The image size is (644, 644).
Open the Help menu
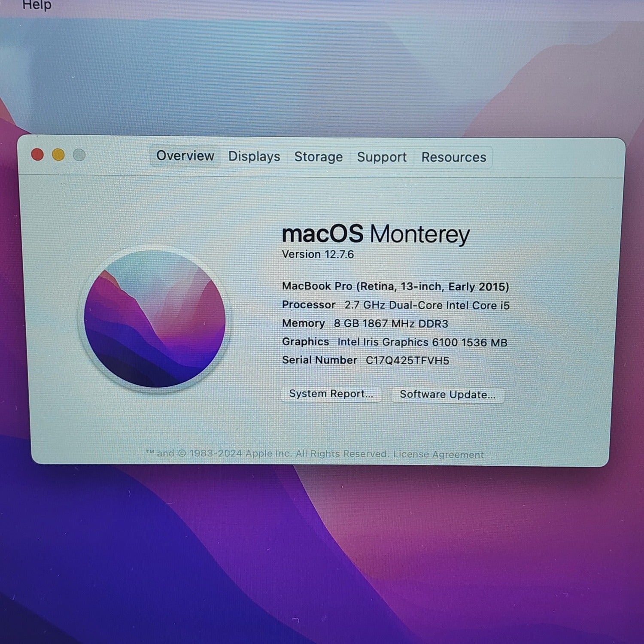[36, 5]
